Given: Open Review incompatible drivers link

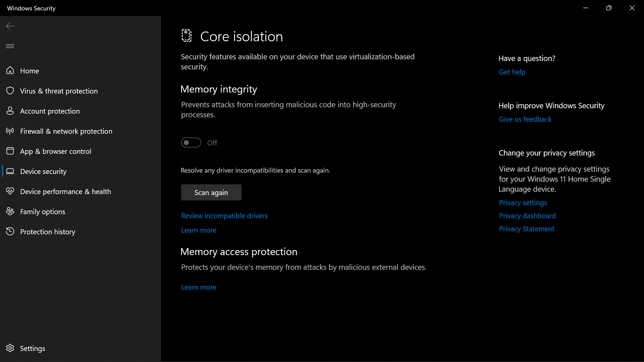Looking at the screenshot, I should [x=224, y=216].
